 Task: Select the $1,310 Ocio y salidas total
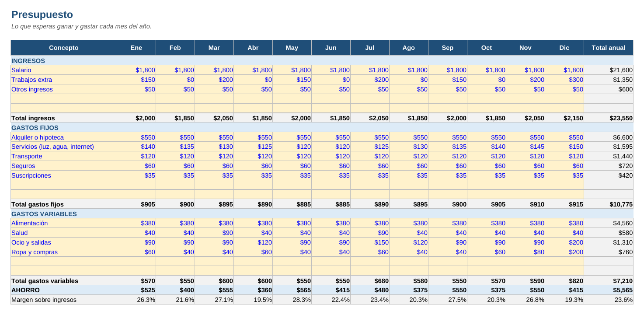(x=609, y=242)
